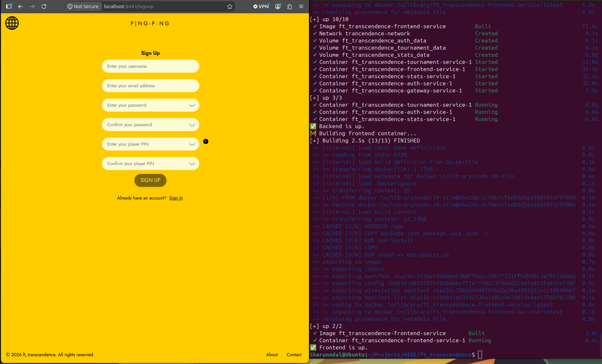Click into the Confirm your password field
This screenshot has width=602, height=364.
pos(150,125)
